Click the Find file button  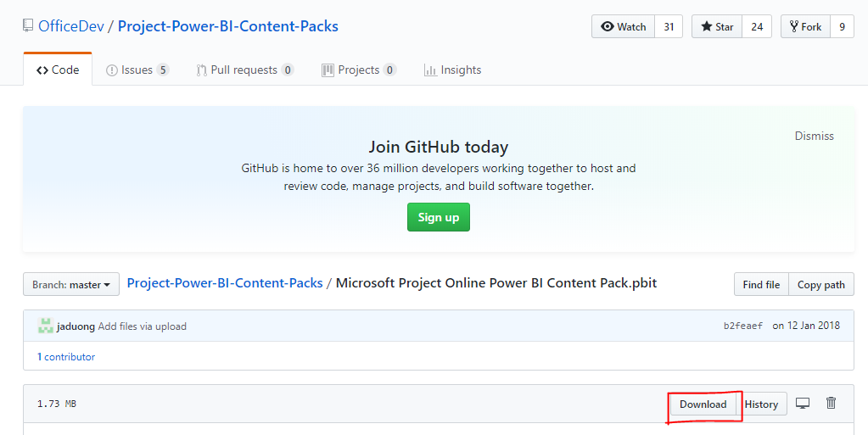(761, 284)
